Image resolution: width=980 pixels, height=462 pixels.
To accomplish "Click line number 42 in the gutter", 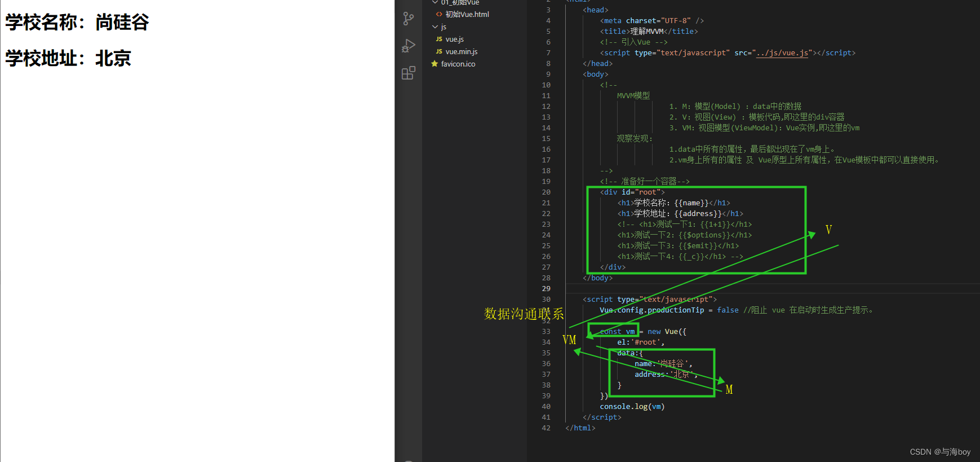I will coord(546,428).
